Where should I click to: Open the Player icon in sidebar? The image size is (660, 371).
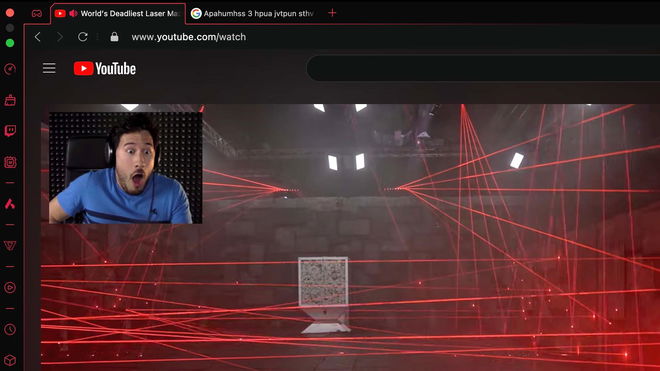point(10,287)
